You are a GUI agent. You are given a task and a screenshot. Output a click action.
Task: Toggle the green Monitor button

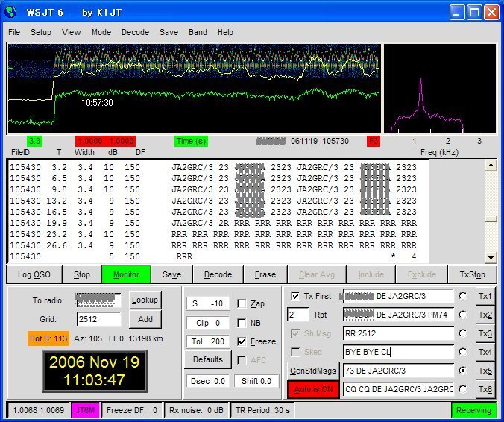126,274
